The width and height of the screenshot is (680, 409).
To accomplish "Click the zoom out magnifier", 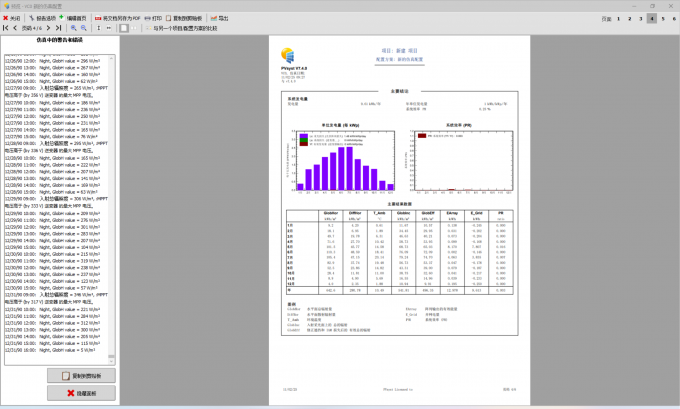I will click(x=84, y=29).
